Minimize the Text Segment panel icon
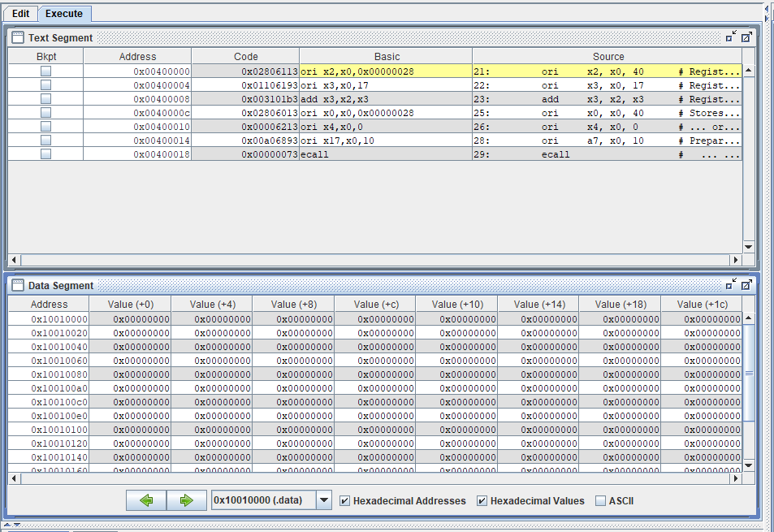774x532 pixels. pyautogui.click(x=731, y=37)
